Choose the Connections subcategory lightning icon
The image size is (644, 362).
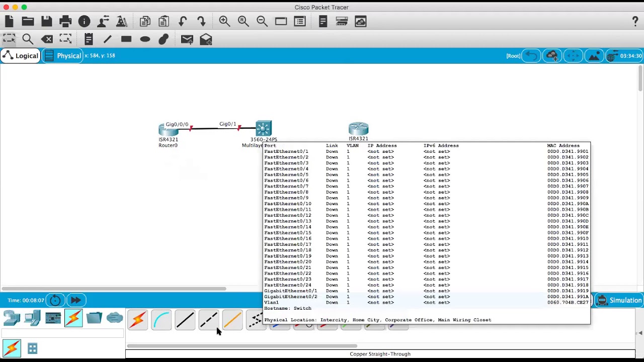[12, 348]
